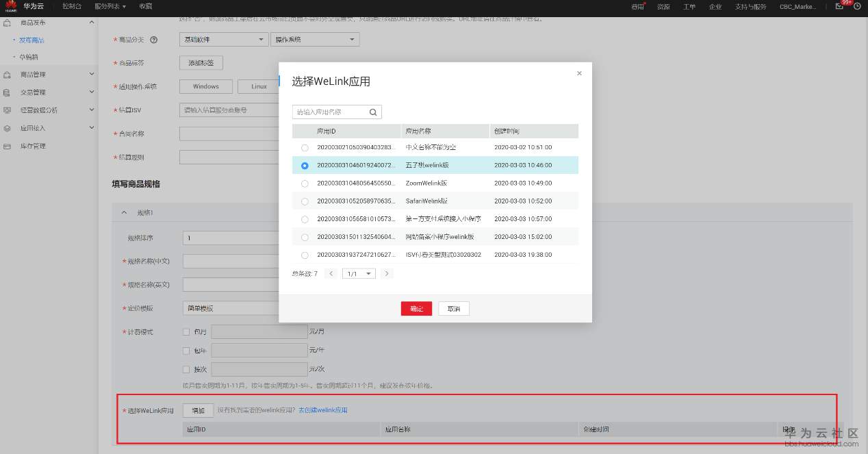Open 工单 in top bar
The height and width of the screenshot is (454, 868).
pyautogui.click(x=689, y=6)
